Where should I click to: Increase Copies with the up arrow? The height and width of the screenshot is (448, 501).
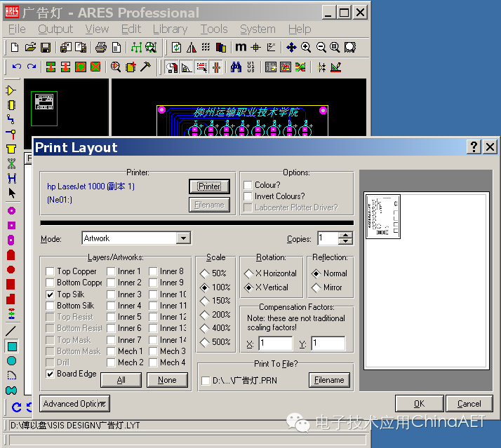[x=345, y=236]
